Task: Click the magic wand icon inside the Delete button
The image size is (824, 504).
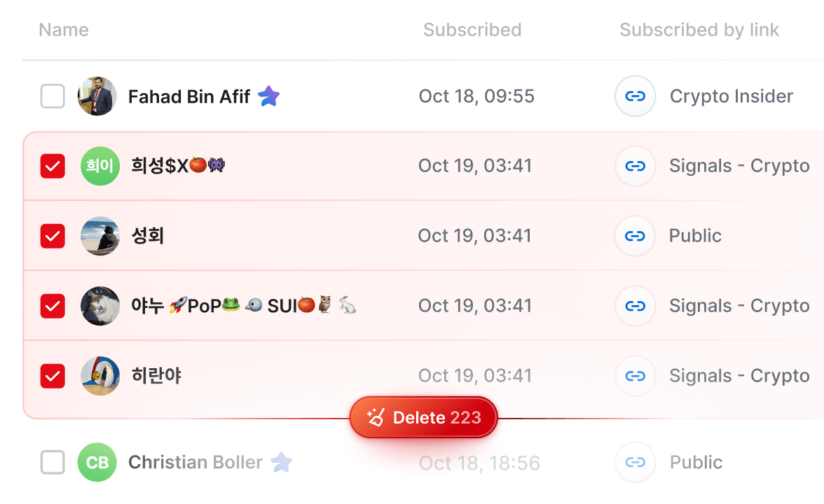Action: pyautogui.click(x=376, y=417)
